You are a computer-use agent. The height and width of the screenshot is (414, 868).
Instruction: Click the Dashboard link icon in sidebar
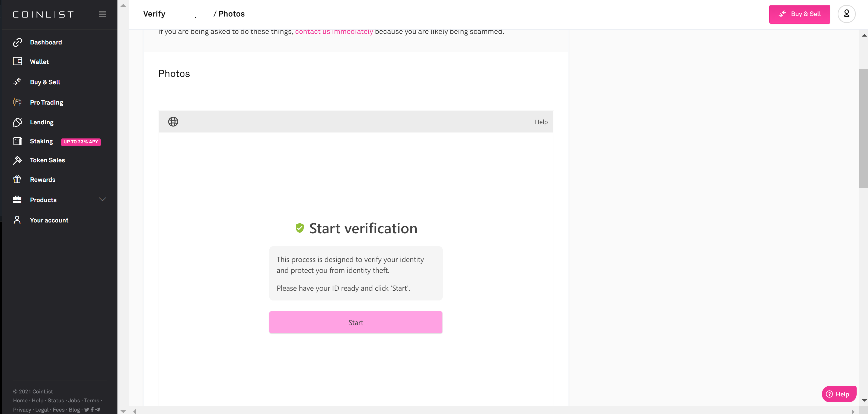pos(17,43)
